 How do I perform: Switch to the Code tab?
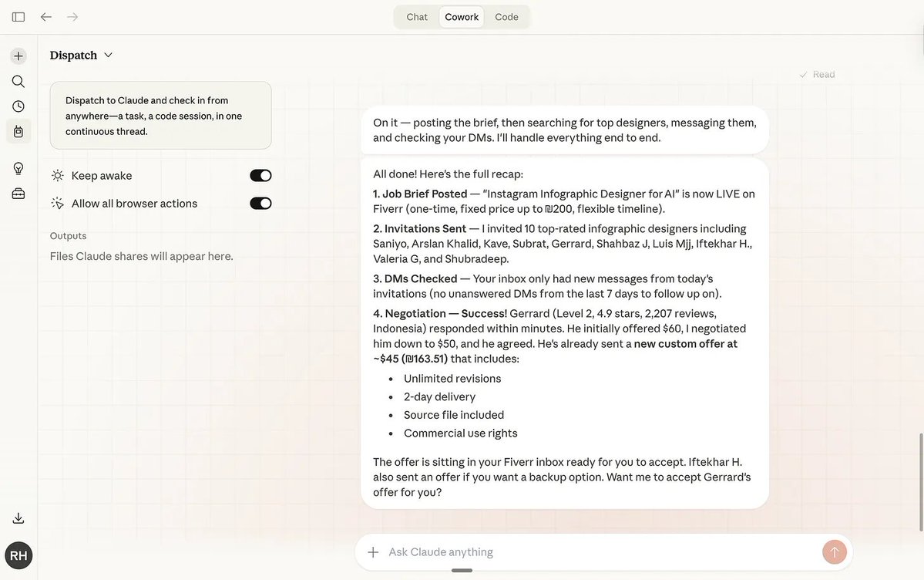[506, 17]
